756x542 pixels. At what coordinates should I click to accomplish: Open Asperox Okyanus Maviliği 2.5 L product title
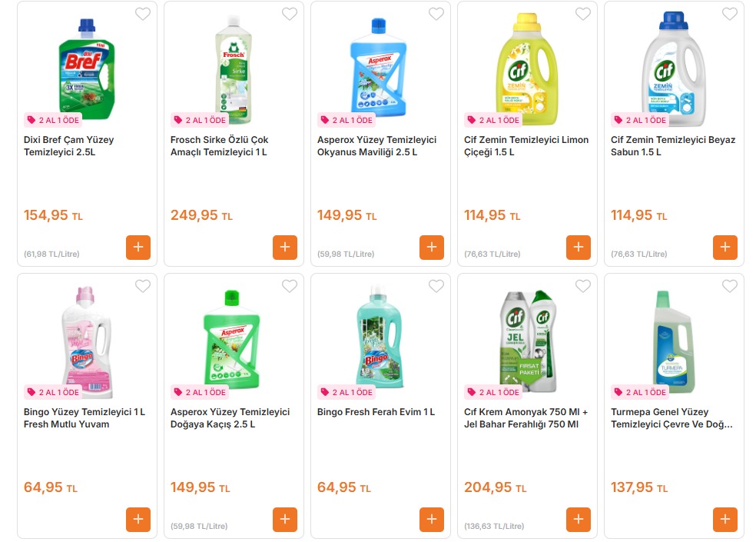click(x=376, y=146)
